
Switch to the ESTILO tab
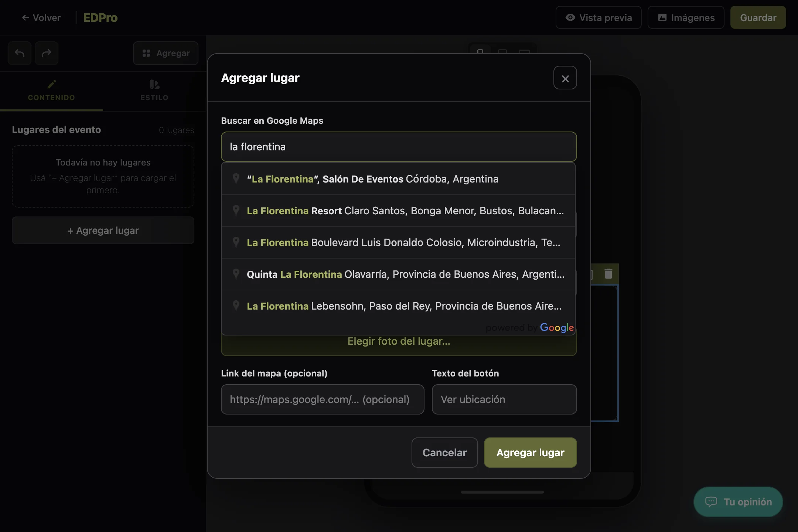click(154, 91)
